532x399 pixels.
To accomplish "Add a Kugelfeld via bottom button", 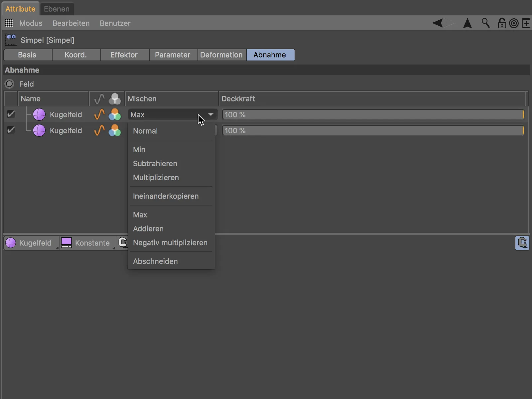I will click(x=32, y=243).
